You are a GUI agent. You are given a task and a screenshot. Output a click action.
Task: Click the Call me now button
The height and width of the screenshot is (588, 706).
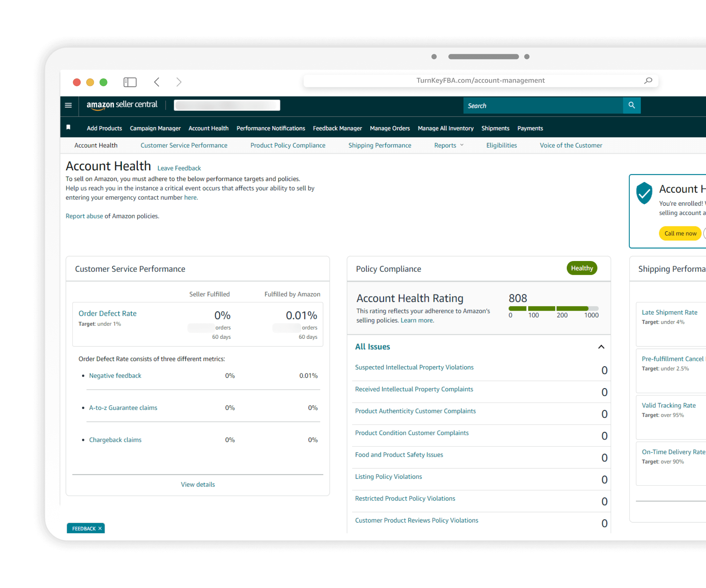[x=680, y=234]
